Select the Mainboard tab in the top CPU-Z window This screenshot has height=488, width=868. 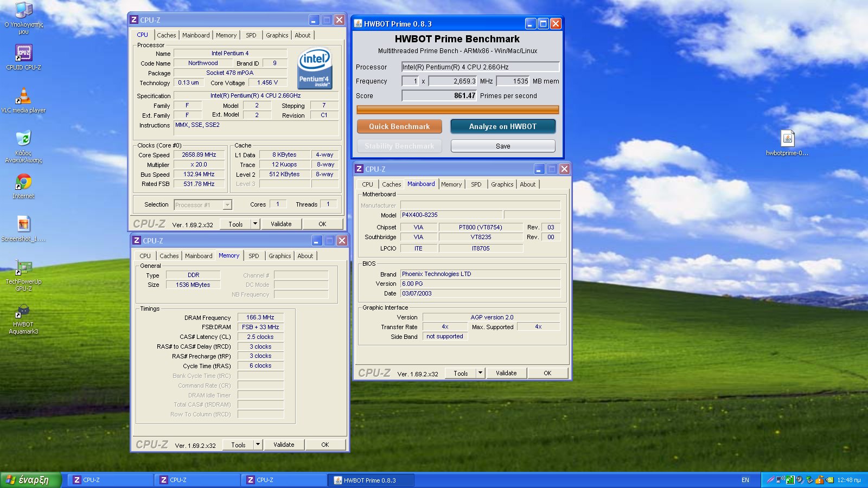(x=196, y=35)
